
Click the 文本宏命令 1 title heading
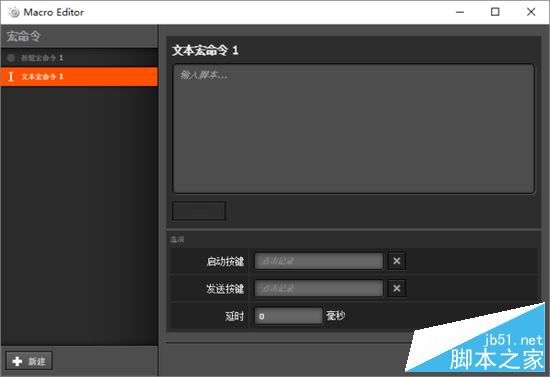point(206,50)
